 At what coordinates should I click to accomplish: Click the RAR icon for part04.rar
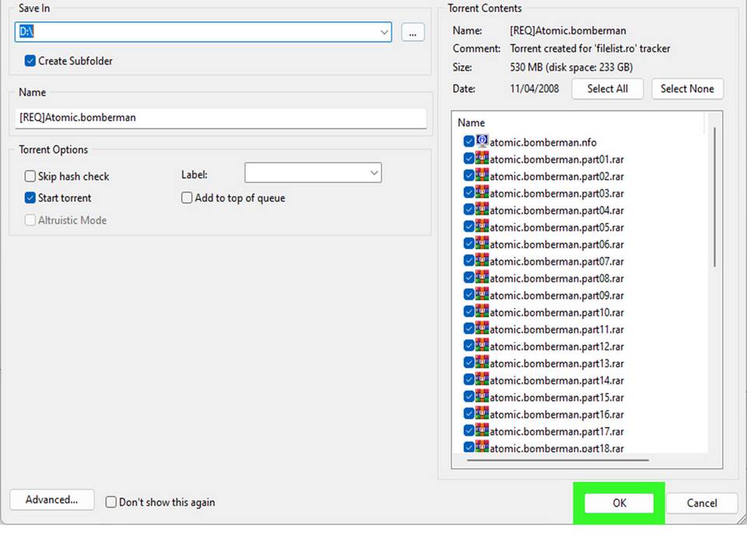tap(482, 209)
